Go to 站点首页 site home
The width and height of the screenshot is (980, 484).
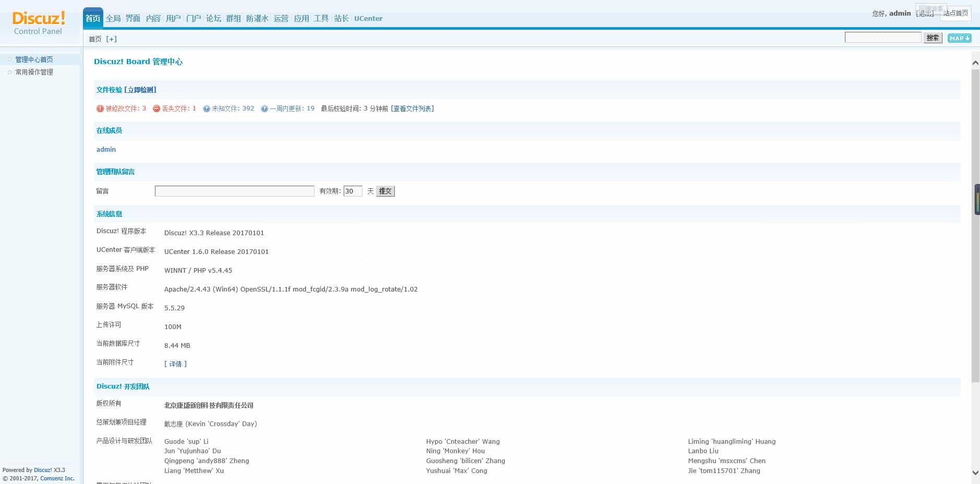click(x=955, y=13)
